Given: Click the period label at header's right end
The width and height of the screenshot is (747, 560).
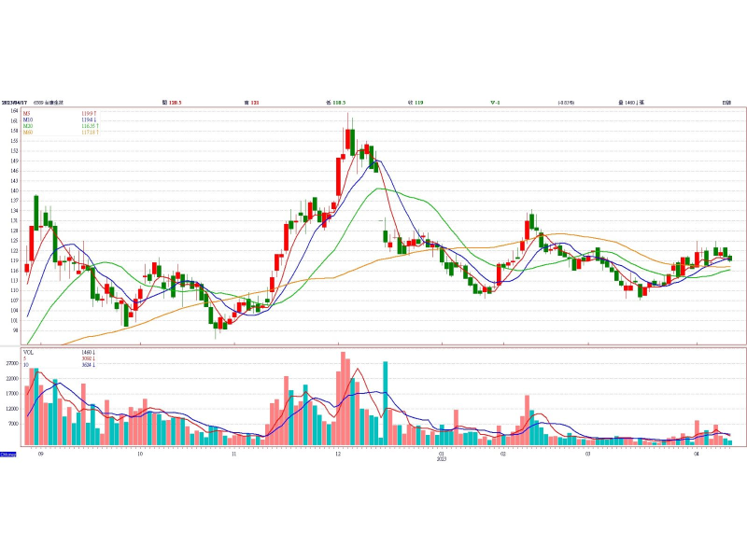Looking at the screenshot, I should coord(726,102).
